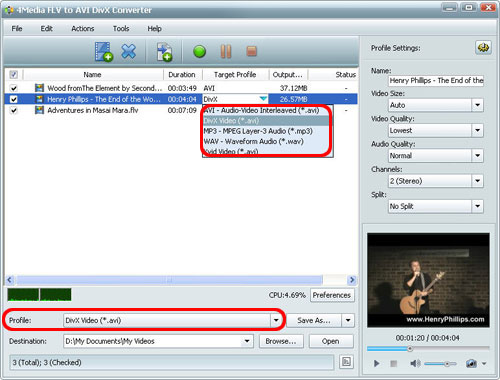Click the video preview thumbnail

click(428, 280)
